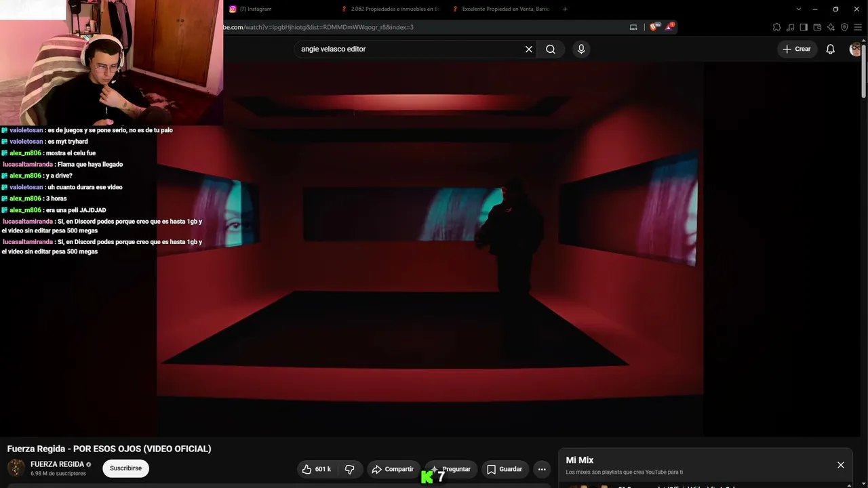The image size is (868, 488).
Task: Click chat message 'mostra el celu fue'
Action: tap(71, 153)
